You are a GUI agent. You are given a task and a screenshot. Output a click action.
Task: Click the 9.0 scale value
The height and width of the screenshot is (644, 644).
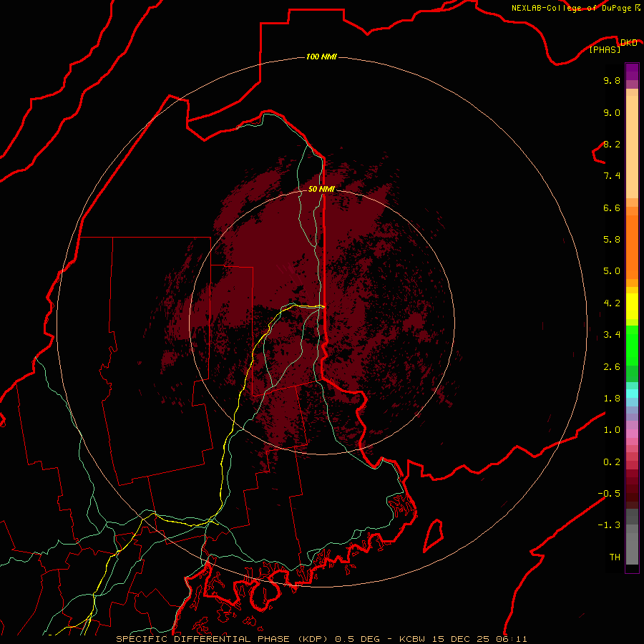[612, 112]
